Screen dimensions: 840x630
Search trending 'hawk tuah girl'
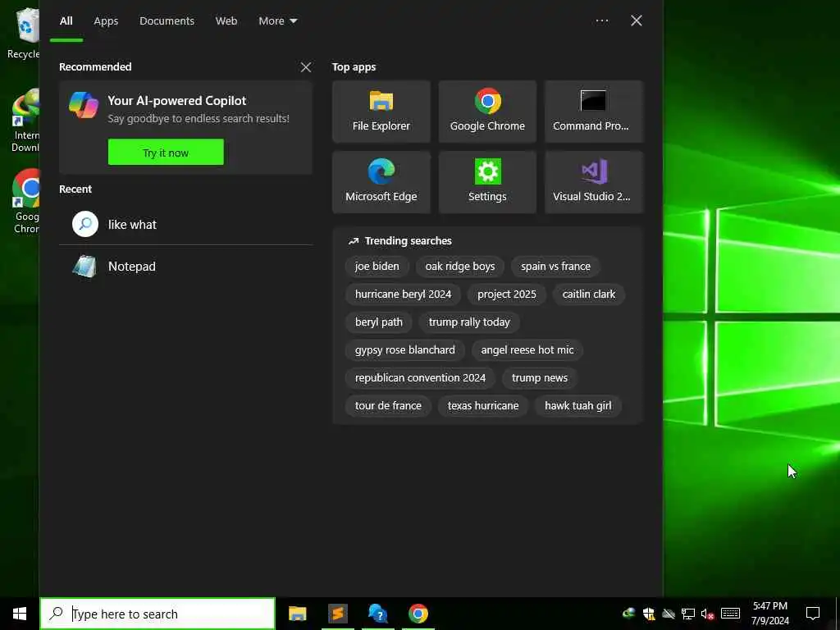[578, 405]
